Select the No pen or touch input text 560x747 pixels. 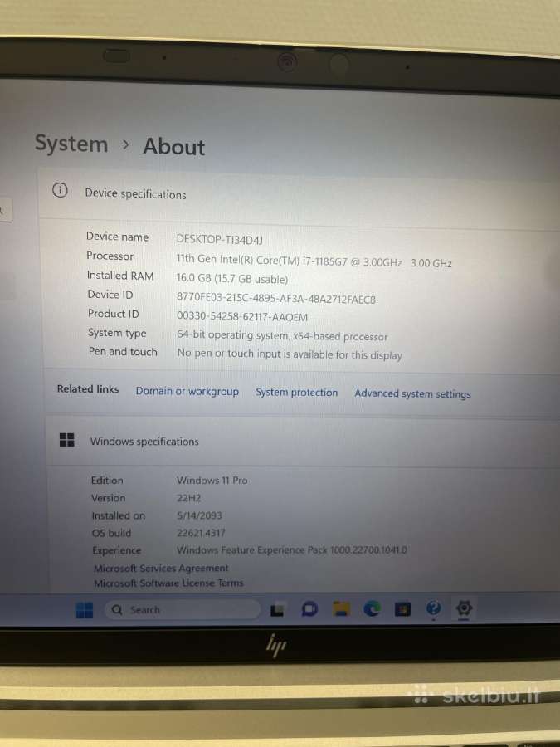290,354
